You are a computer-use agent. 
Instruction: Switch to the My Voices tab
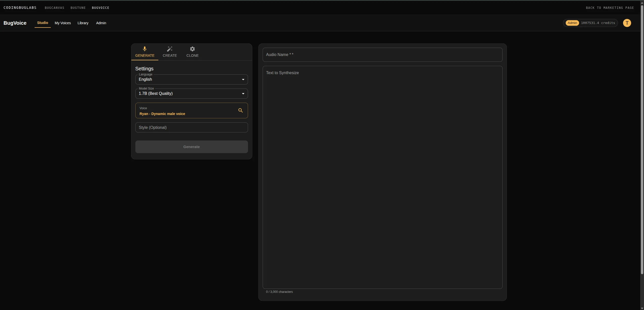click(x=62, y=23)
